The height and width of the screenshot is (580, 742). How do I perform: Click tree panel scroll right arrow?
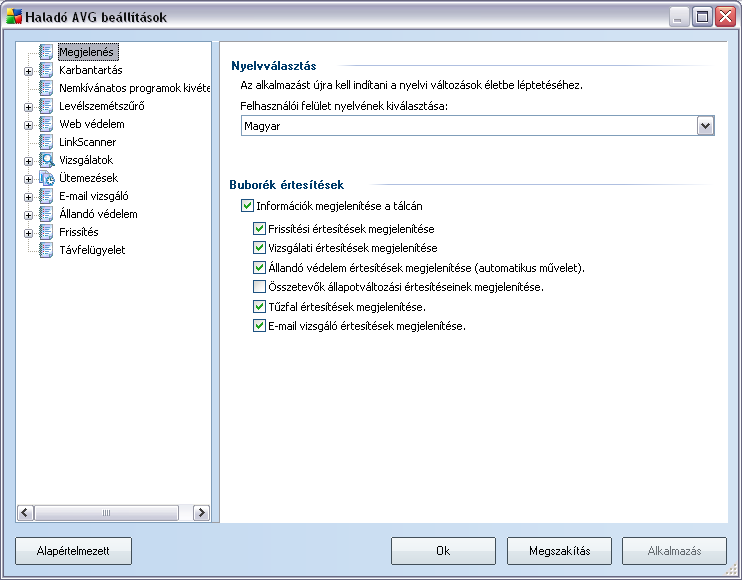[x=201, y=512]
